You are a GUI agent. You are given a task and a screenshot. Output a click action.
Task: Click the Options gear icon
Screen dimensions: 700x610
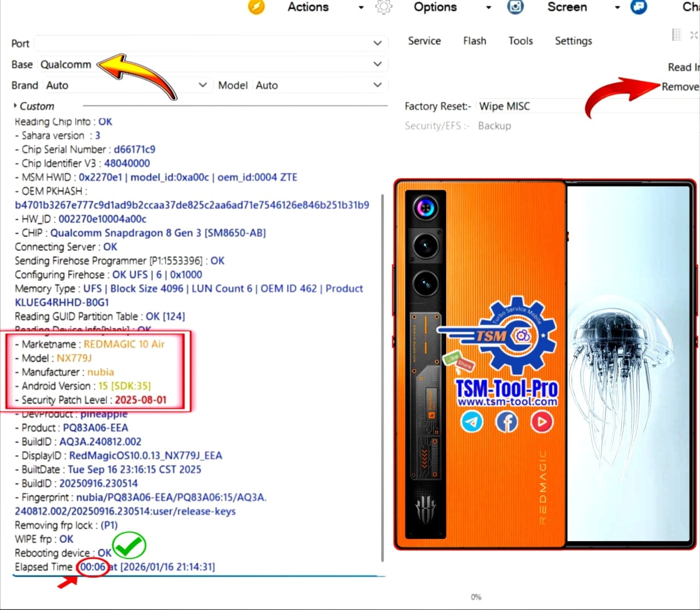pos(384,7)
